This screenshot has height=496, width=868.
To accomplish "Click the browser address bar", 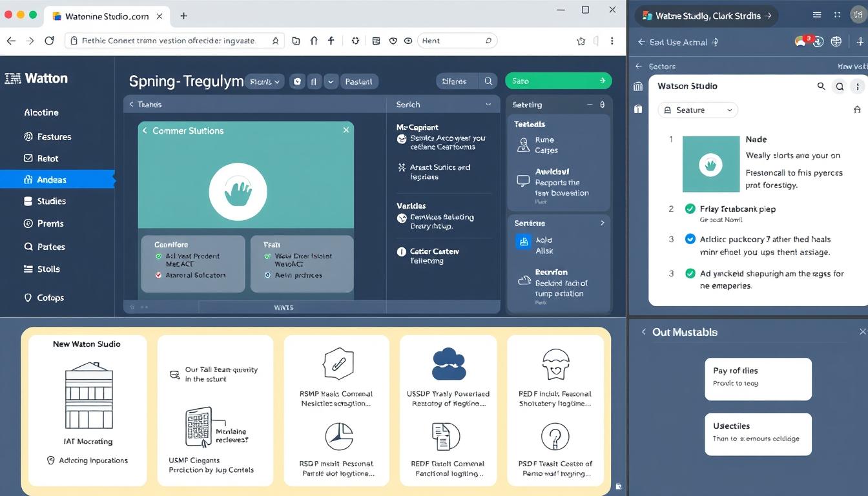I will pos(174,41).
